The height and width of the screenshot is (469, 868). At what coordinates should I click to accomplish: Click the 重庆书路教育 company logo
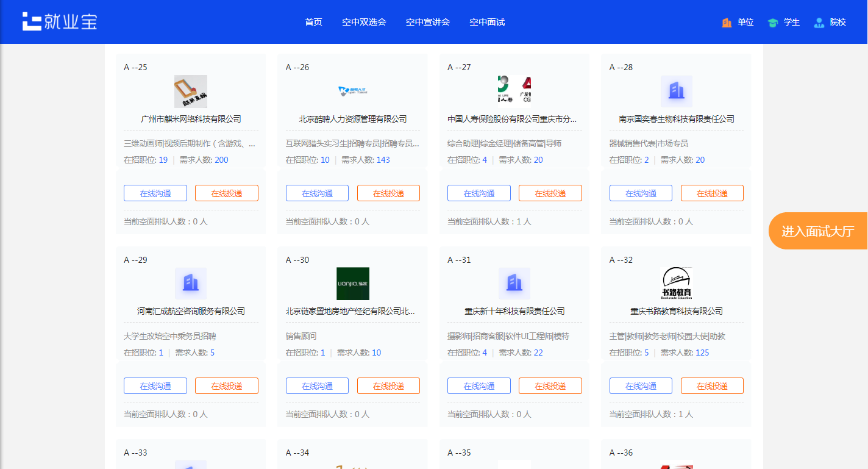coord(676,284)
